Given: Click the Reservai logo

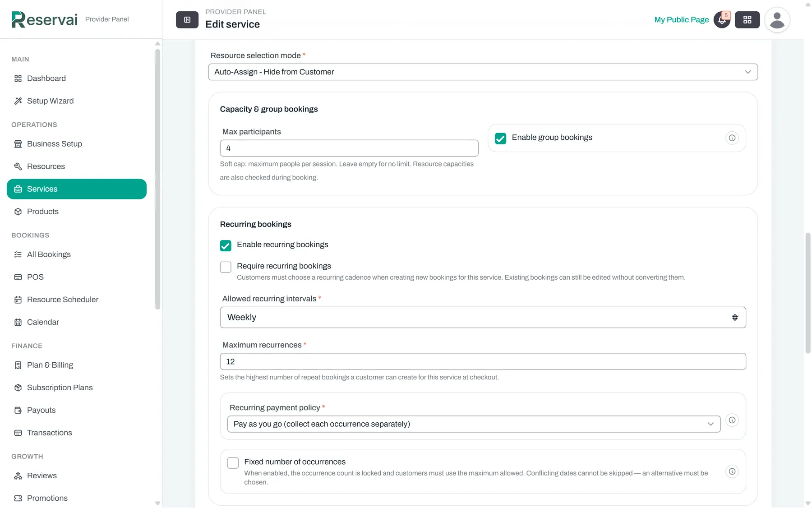Looking at the screenshot, I should [x=44, y=19].
